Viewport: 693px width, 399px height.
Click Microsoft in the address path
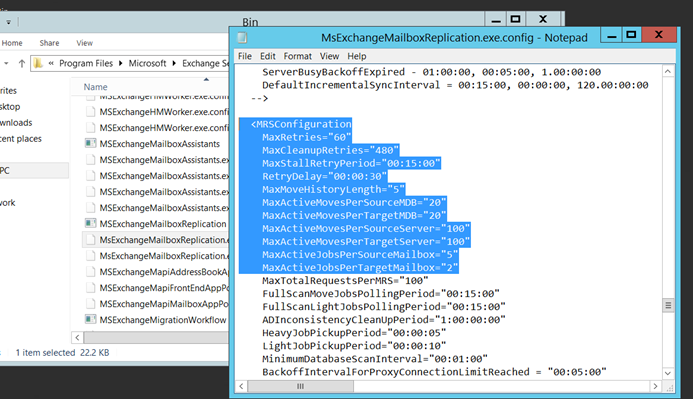coord(147,64)
